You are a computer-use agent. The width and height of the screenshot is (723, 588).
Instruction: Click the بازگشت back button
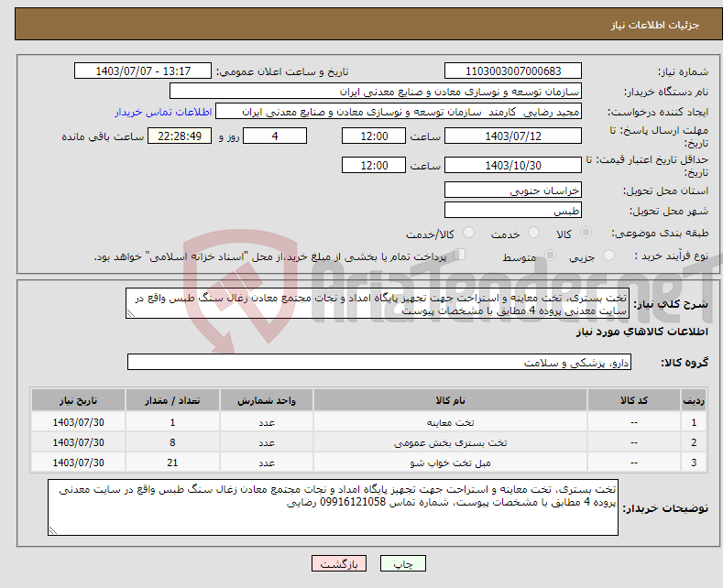coord(339,563)
